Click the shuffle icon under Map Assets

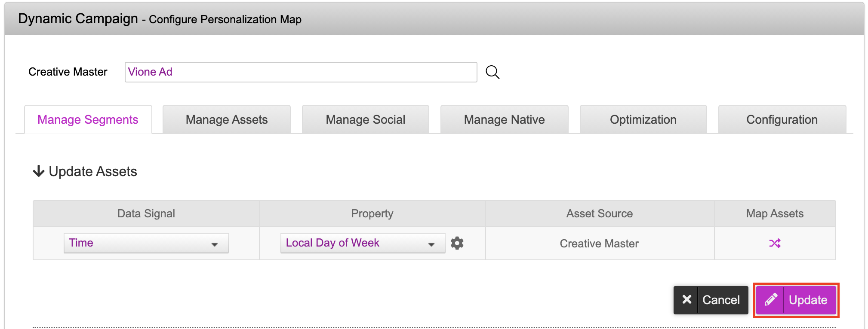tap(775, 244)
